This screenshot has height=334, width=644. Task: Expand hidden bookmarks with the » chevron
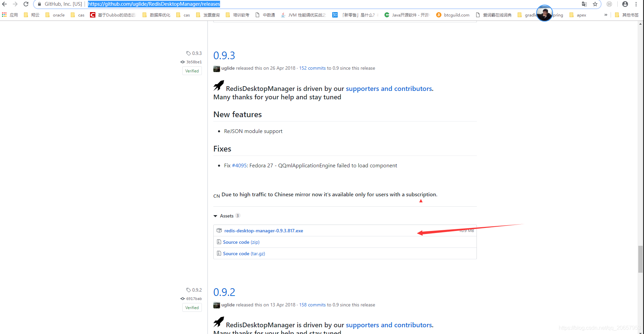606,15
